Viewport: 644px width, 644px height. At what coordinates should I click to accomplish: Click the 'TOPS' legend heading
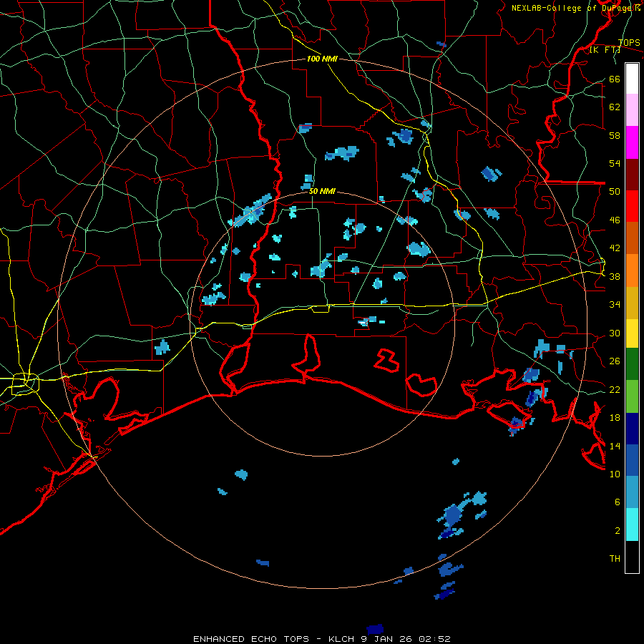629,43
